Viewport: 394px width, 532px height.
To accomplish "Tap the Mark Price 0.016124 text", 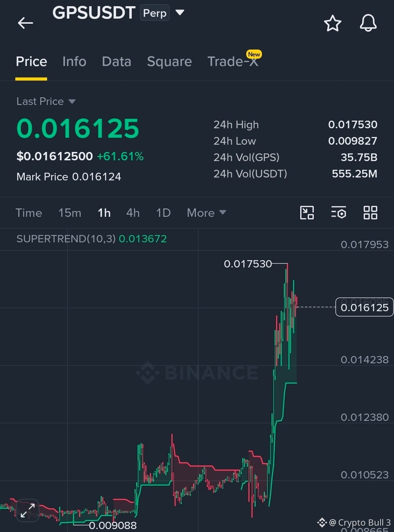I will click(69, 177).
